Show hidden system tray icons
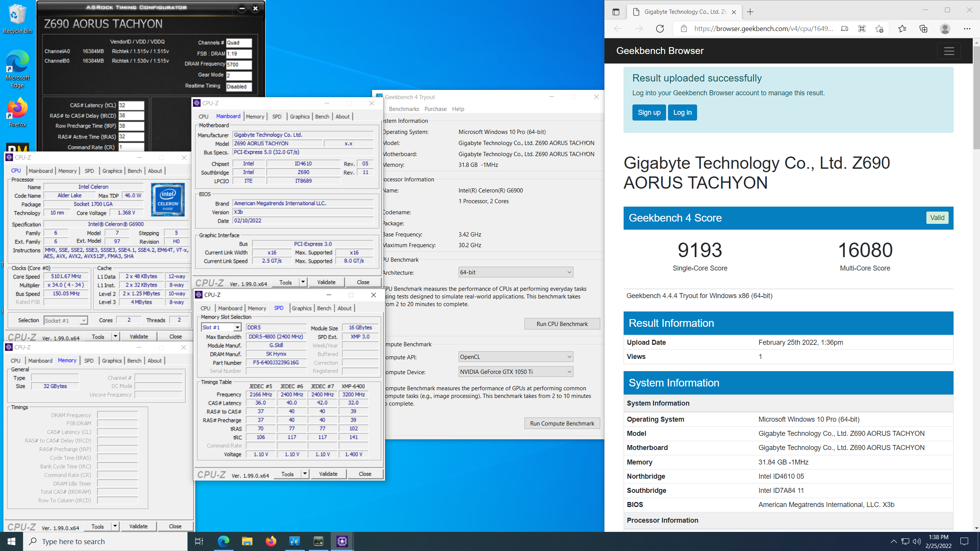 pos(893,541)
